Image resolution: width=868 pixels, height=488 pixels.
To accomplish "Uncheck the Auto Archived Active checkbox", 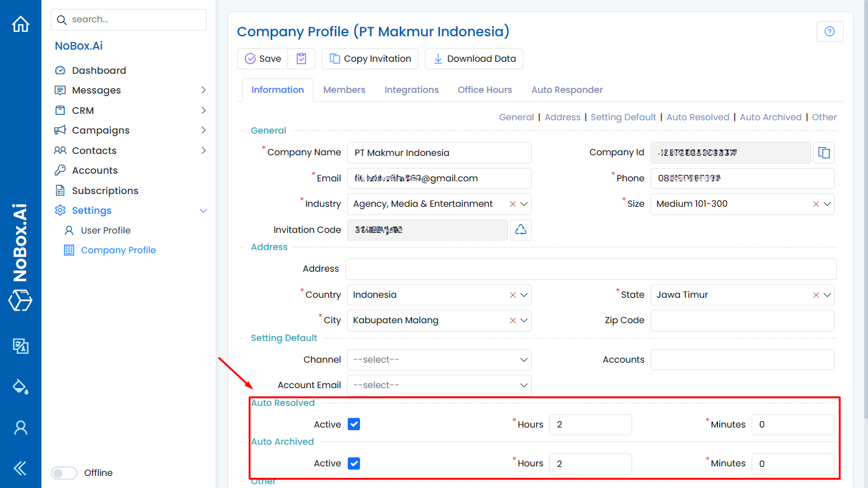I will tap(354, 463).
